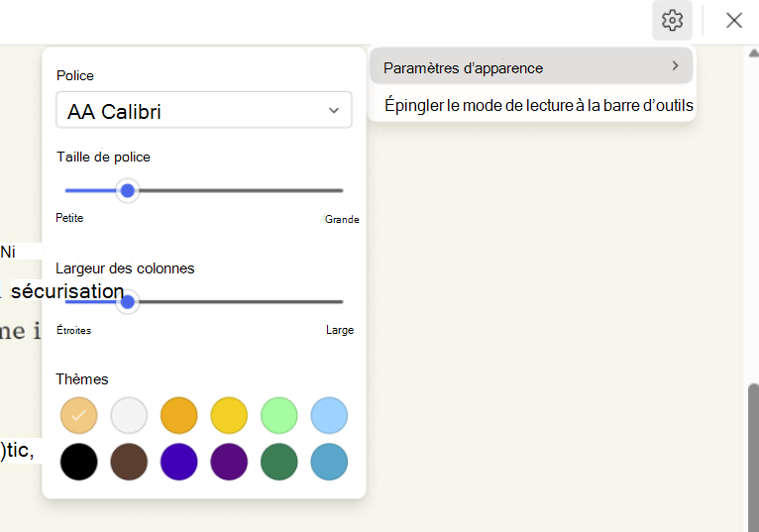Click the font dropdown chevron arrow

coord(334,110)
